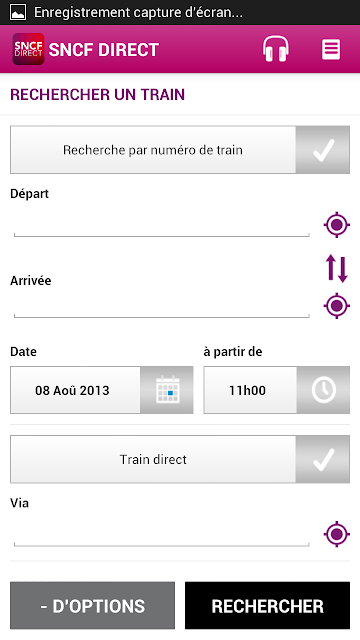This screenshot has height=640, width=360.
Task: Focus the Arrivée input field
Action: point(162,305)
